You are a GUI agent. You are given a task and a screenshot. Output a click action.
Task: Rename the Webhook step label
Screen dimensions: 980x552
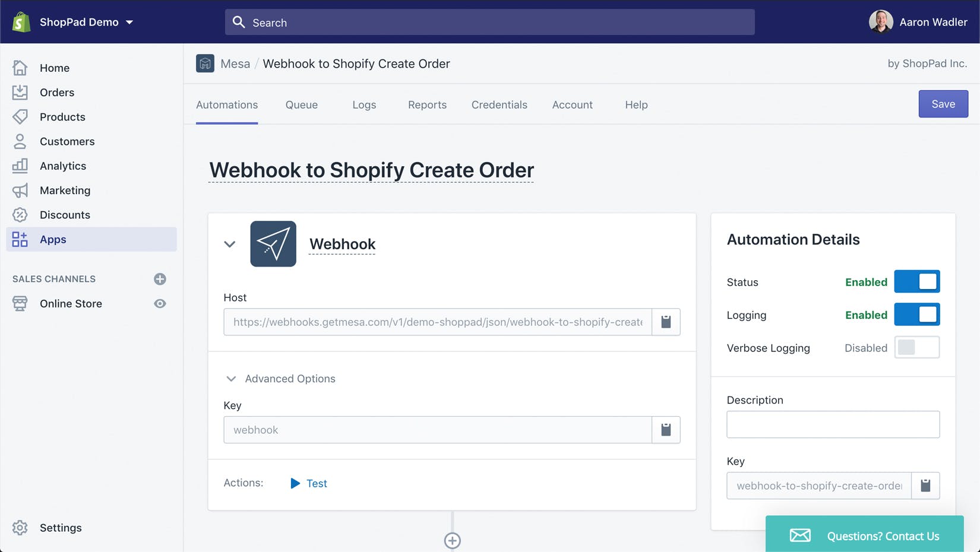point(342,244)
